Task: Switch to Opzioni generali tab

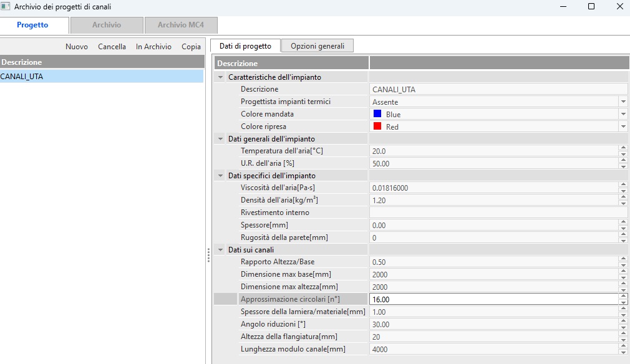Action: pos(317,46)
